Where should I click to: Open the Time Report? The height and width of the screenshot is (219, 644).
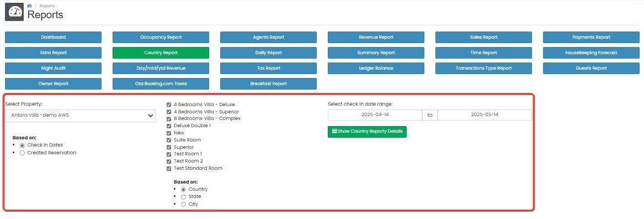click(x=483, y=53)
